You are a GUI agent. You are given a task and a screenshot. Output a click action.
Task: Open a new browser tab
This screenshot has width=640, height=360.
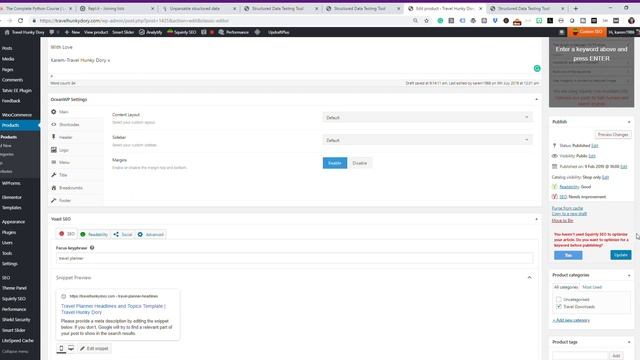tap(576, 8)
